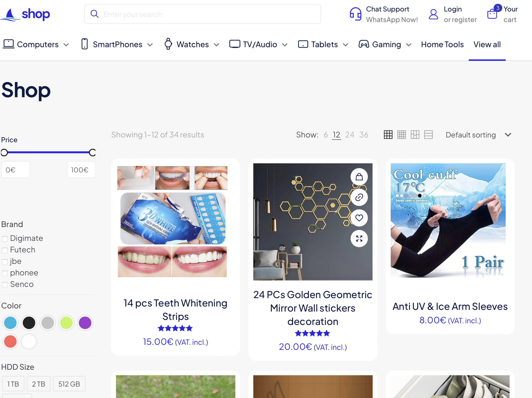The width and height of the screenshot is (532, 398).
Task: Click the WhatsApp chat support icon
Action: (355, 14)
